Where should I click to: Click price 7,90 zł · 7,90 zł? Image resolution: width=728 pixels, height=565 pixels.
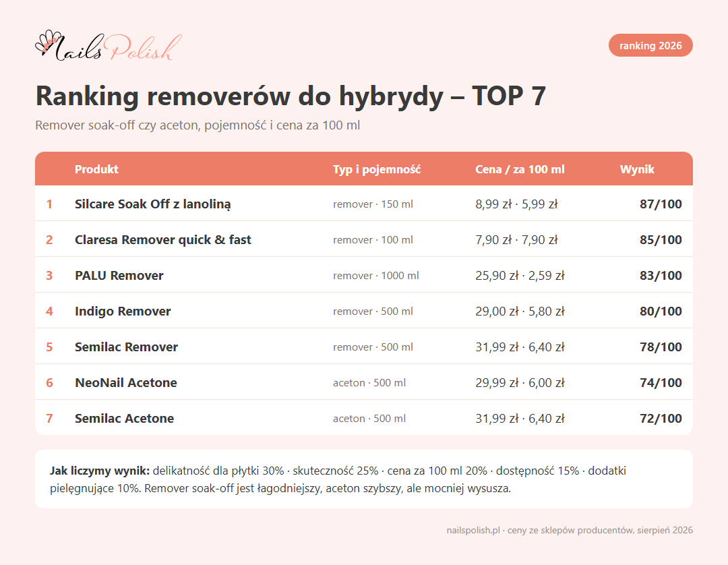pos(516,239)
